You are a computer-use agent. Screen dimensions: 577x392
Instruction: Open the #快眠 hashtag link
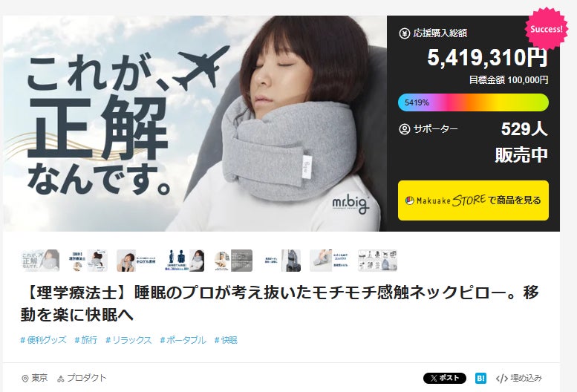226,340
